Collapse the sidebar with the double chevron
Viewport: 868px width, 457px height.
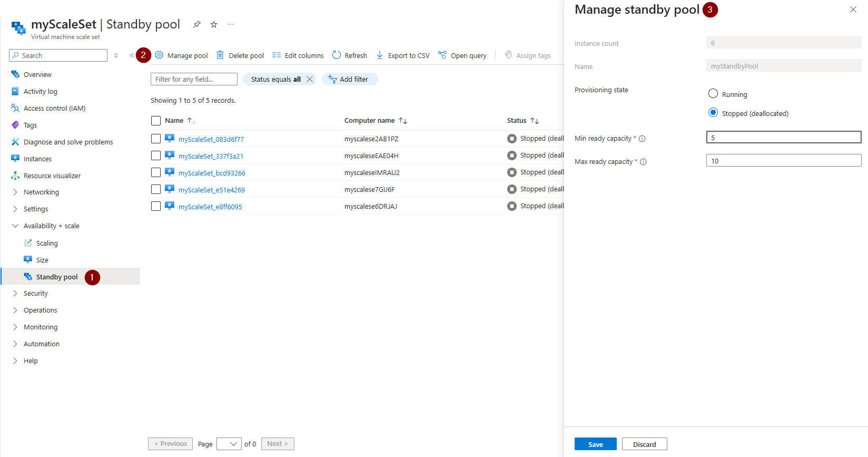tap(132, 55)
